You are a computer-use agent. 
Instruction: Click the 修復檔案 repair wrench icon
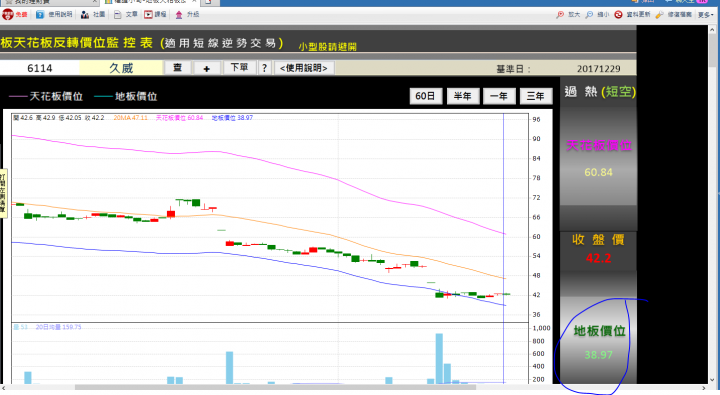659,15
